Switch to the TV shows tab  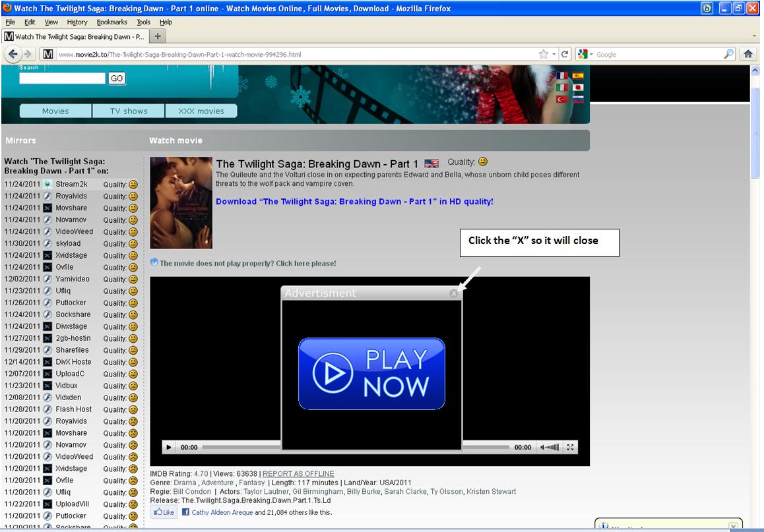[x=128, y=111]
